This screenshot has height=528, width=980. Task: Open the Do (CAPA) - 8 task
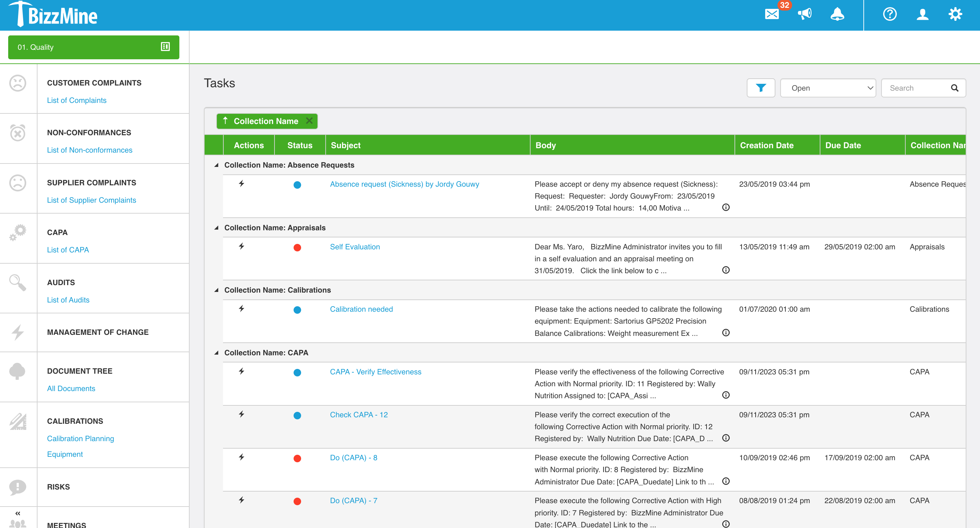(353, 458)
